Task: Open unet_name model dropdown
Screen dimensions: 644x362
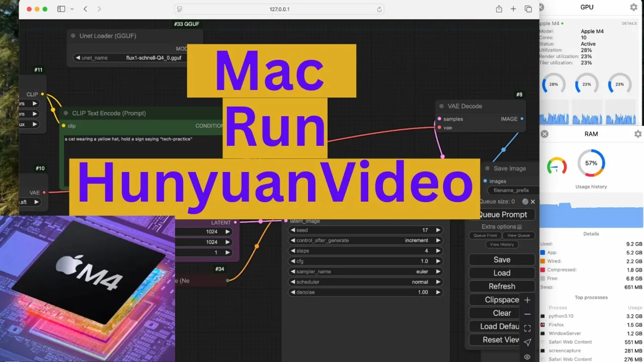Action: pos(131,58)
